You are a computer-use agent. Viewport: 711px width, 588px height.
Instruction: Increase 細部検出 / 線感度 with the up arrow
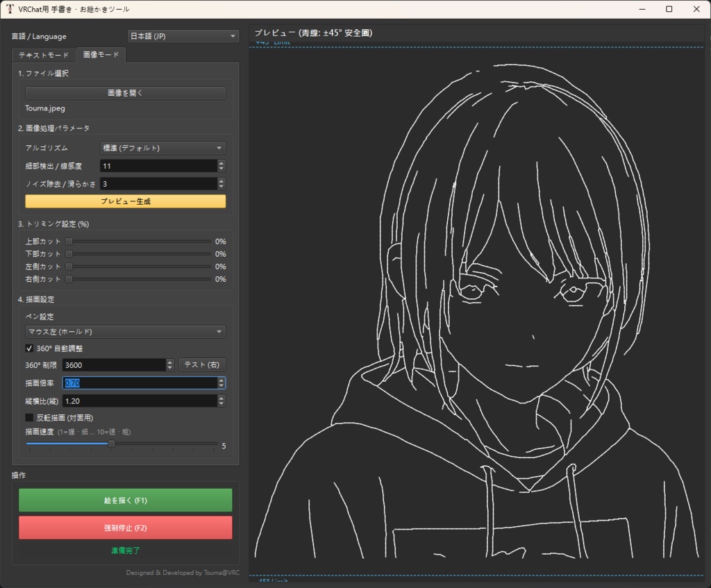(x=221, y=162)
